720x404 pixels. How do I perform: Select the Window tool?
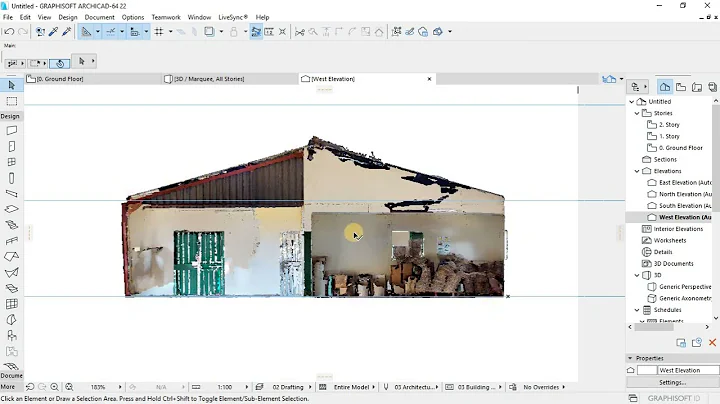pyautogui.click(x=11, y=162)
